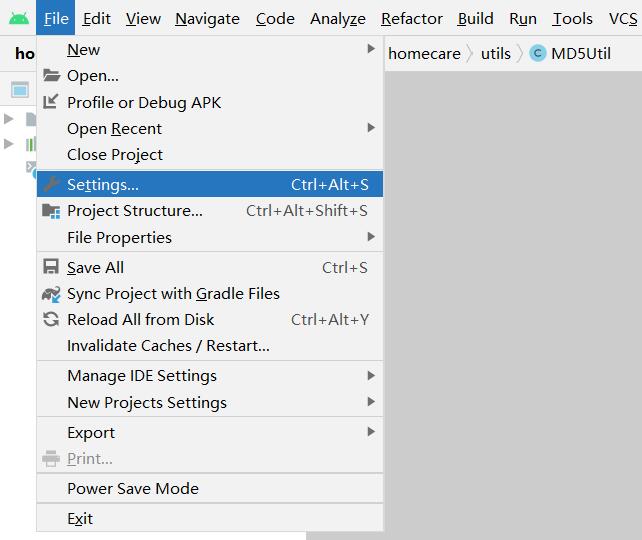The width and height of the screenshot is (642, 540).
Task: Click the Settings wrench icon
Action: pyautogui.click(x=51, y=184)
